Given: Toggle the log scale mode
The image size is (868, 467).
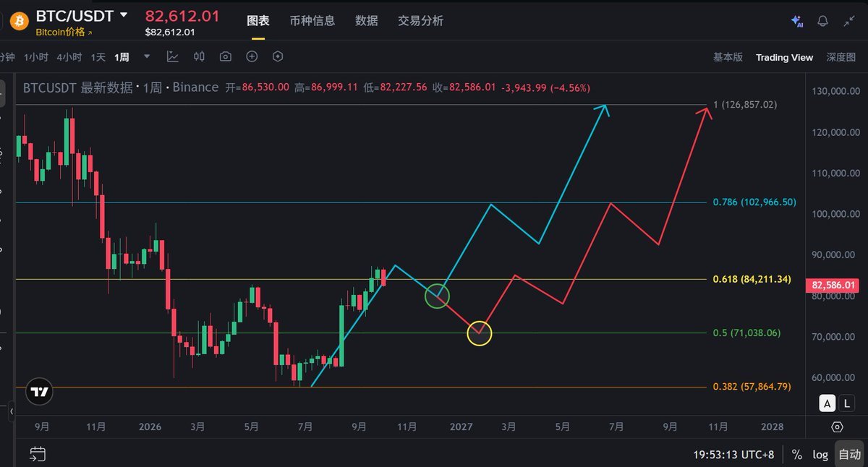Looking at the screenshot, I should point(820,455).
